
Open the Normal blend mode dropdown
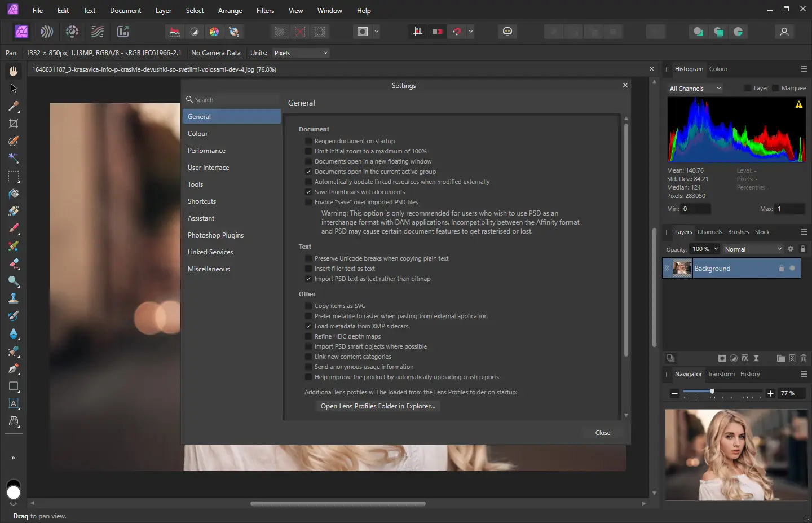pyautogui.click(x=753, y=249)
